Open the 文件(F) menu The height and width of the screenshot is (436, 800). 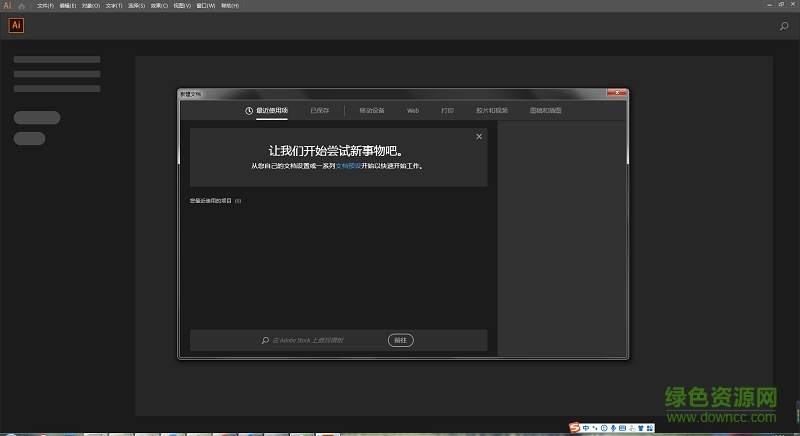(x=46, y=6)
